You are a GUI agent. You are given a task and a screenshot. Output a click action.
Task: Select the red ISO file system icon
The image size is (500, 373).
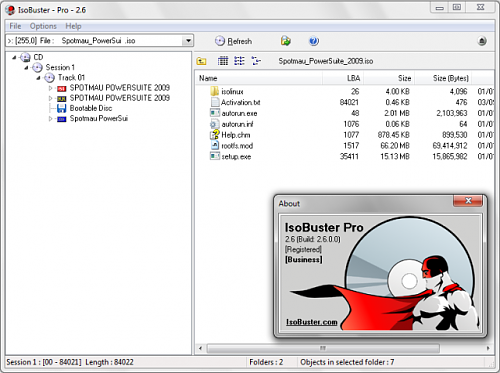[62, 89]
